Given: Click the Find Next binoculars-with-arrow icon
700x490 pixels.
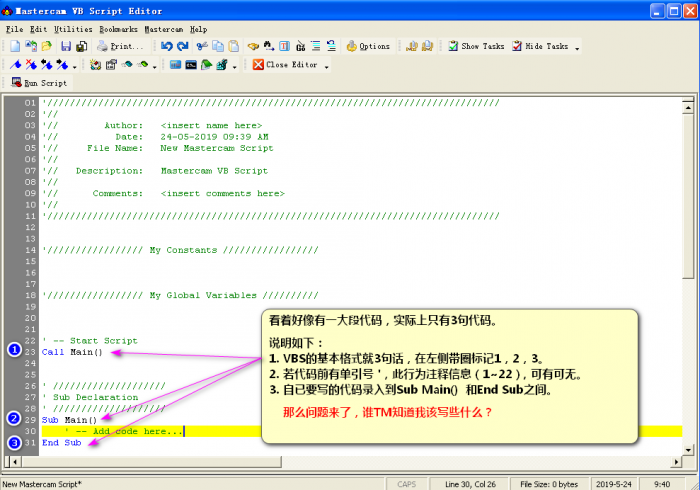Looking at the screenshot, I should [x=269, y=46].
